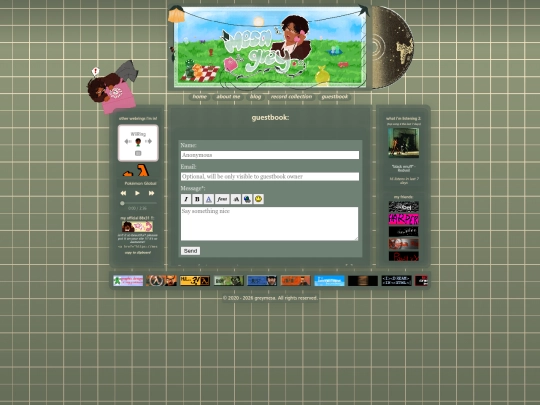Click the green camo footer badge
Viewport: 540px width, 405px height.
[x=229, y=281]
